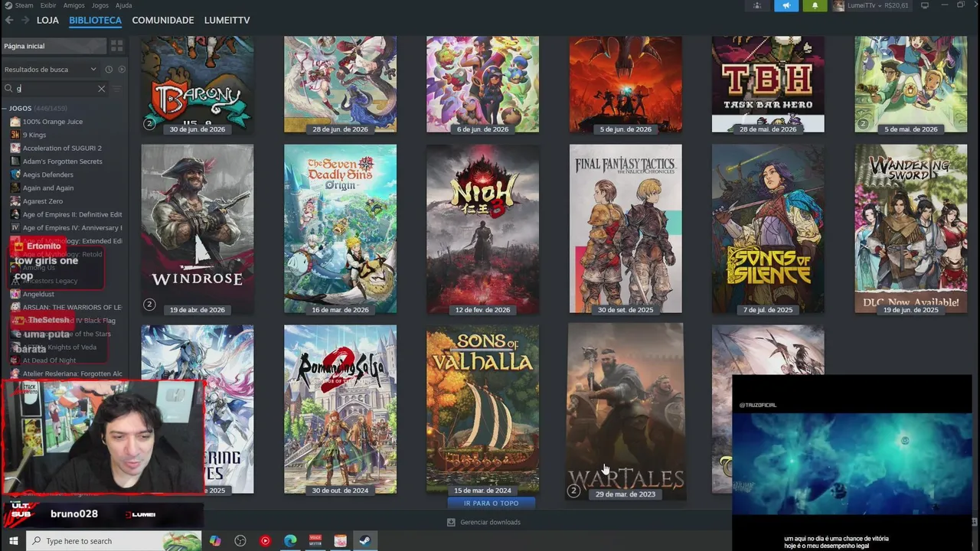Go forward using the right arrow
980x551 pixels.
(25, 21)
